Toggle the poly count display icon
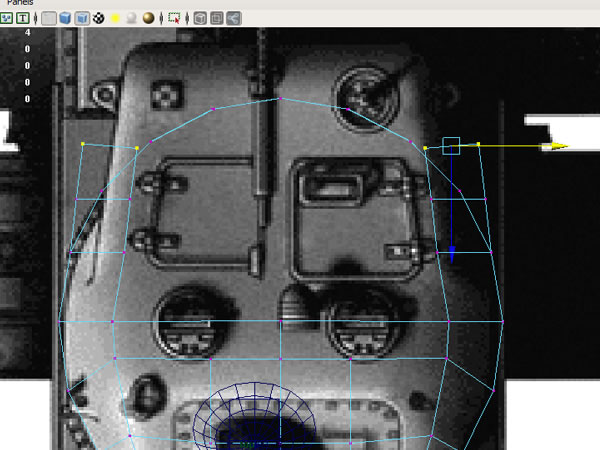This screenshot has width=600, height=450. click(7, 18)
